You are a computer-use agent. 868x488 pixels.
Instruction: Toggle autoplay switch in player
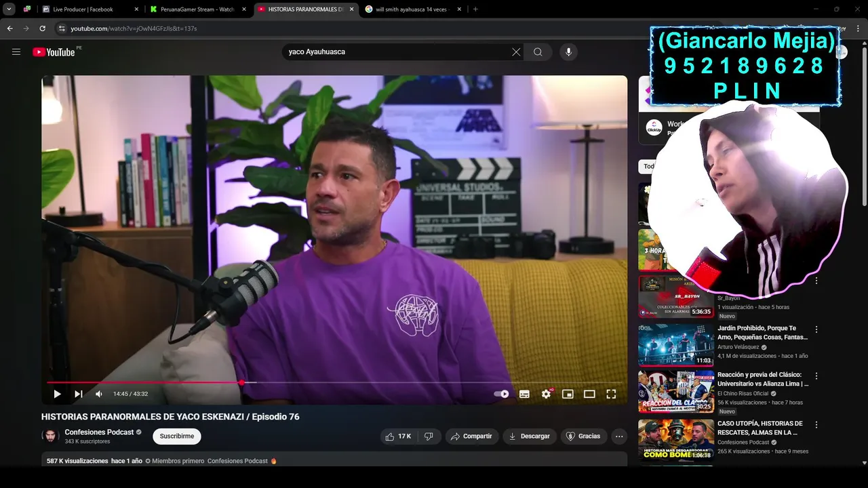[502, 394]
